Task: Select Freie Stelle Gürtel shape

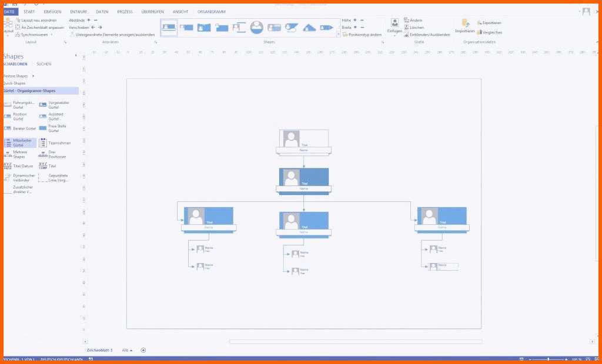Action: [53, 129]
